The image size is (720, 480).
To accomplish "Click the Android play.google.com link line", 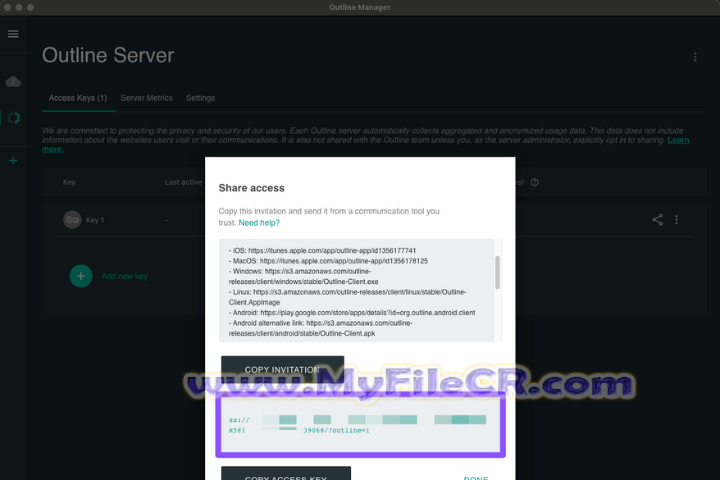I will [352, 312].
